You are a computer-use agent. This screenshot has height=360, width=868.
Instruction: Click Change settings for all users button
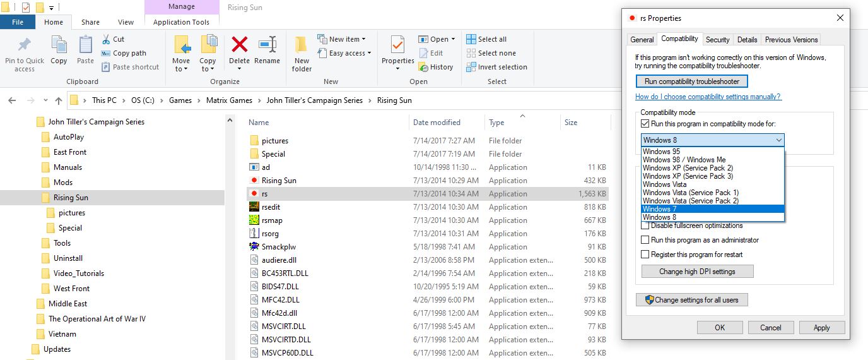[x=692, y=300]
